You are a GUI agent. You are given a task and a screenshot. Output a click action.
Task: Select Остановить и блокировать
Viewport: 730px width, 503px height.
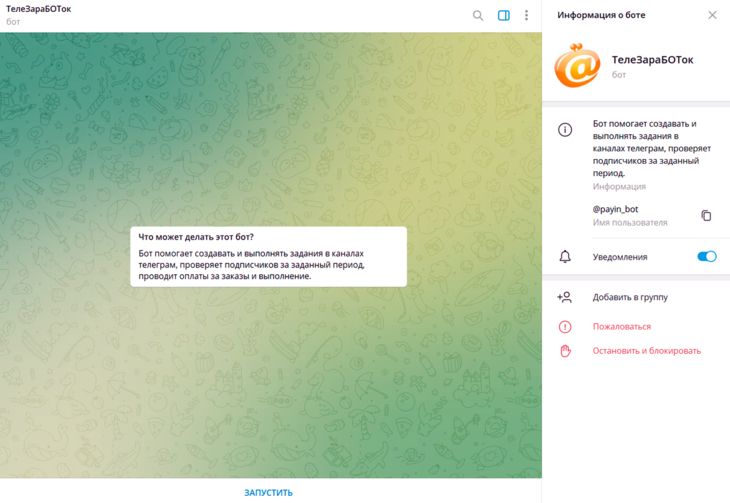[x=646, y=351]
